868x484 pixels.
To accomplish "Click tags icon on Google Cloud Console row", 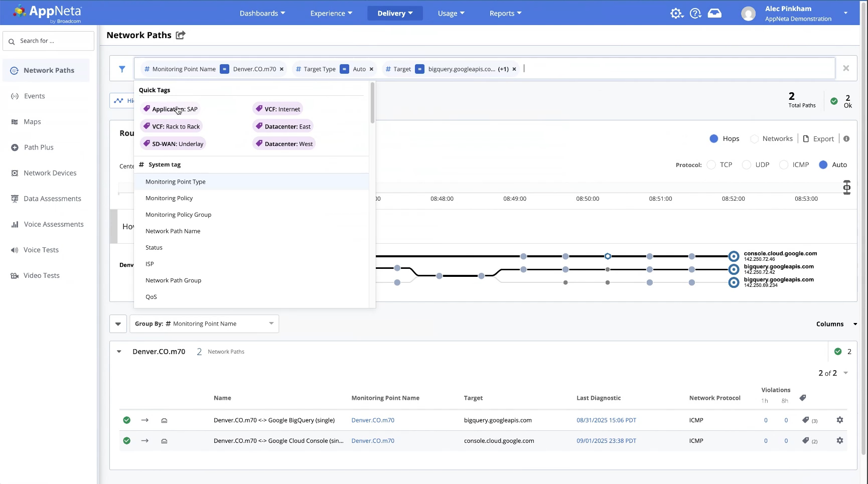I will [806, 441].
